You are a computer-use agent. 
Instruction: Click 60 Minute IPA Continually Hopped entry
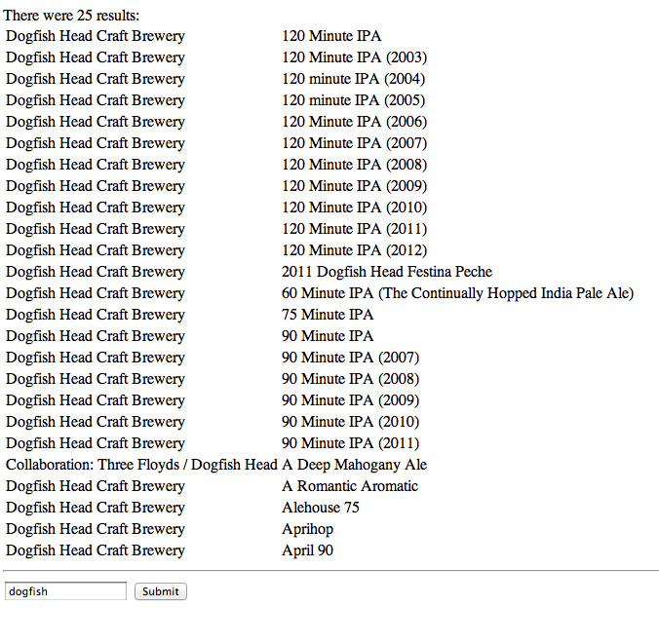[457, 293]
